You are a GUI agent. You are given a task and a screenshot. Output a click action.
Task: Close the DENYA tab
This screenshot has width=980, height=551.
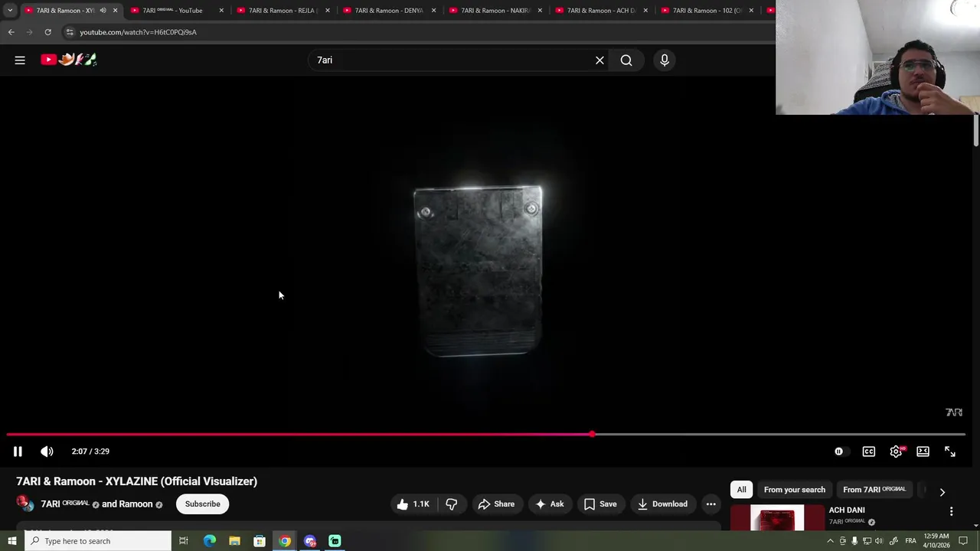(433, 11)
